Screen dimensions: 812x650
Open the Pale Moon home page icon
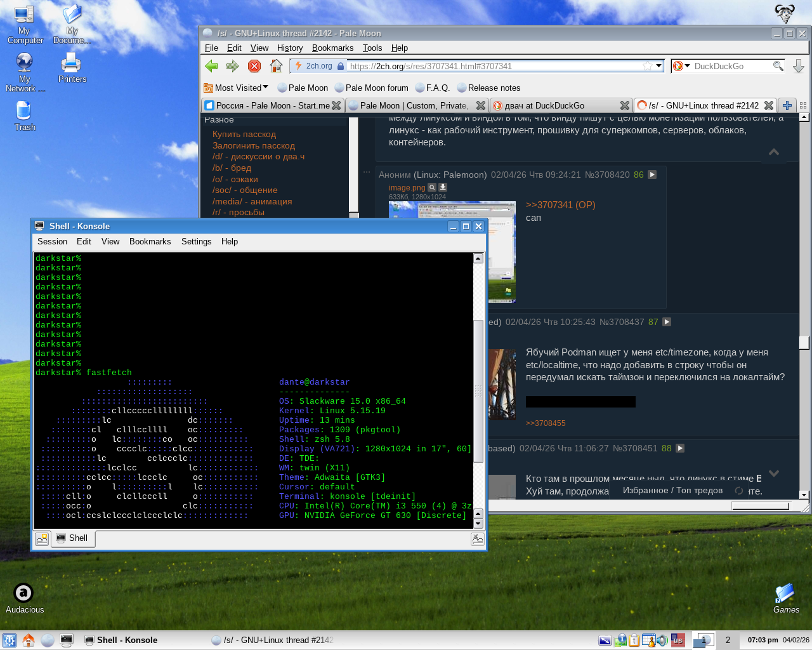click(276, 65)
